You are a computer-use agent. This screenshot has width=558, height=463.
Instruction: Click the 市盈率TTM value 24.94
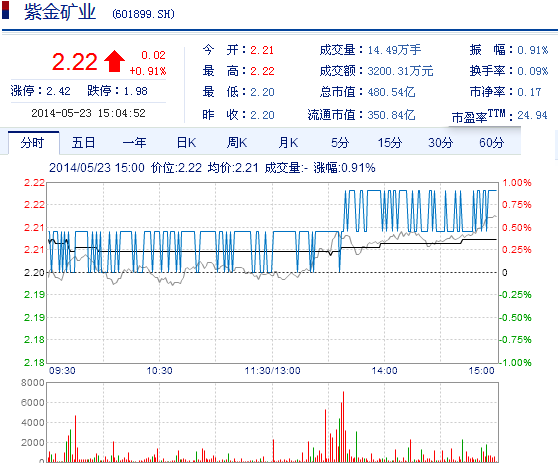[x=532, y=115]
